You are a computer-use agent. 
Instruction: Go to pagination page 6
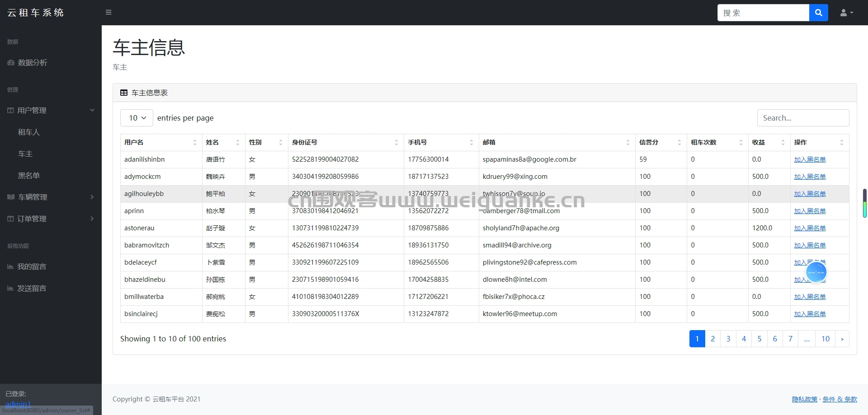pos(775,339)
